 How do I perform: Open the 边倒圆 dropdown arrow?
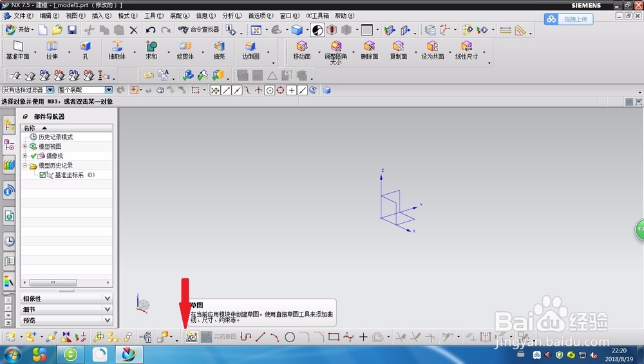269,52
